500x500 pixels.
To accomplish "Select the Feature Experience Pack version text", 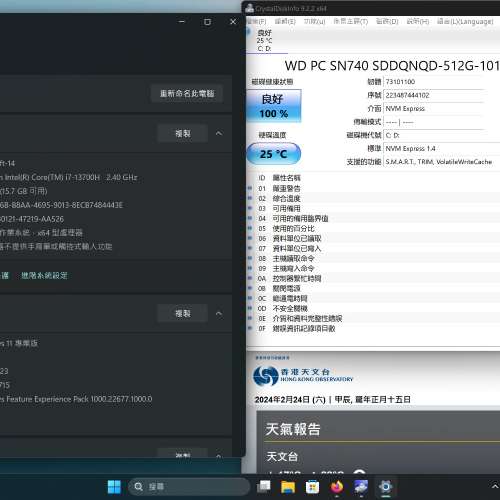I will click(x=76, y=399).
